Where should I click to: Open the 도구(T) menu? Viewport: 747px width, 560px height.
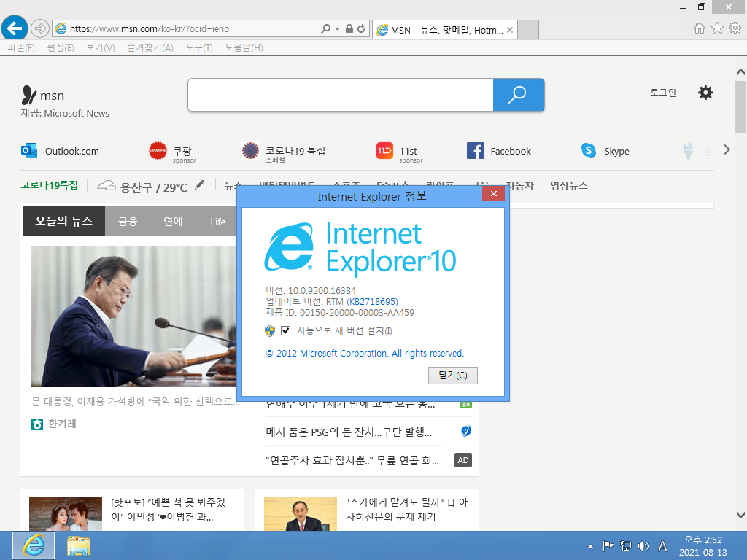pyautogui.click(x=199, y=47)
